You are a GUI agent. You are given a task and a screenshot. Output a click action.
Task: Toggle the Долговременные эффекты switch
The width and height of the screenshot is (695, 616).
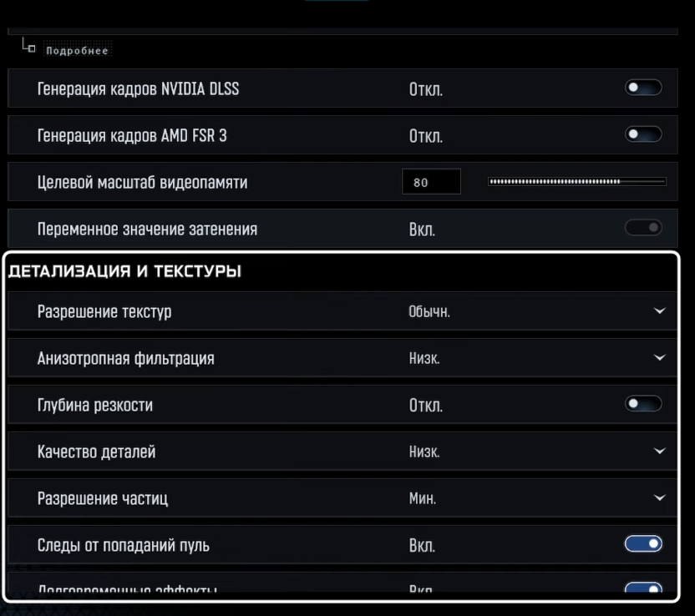tap(643, 589)
